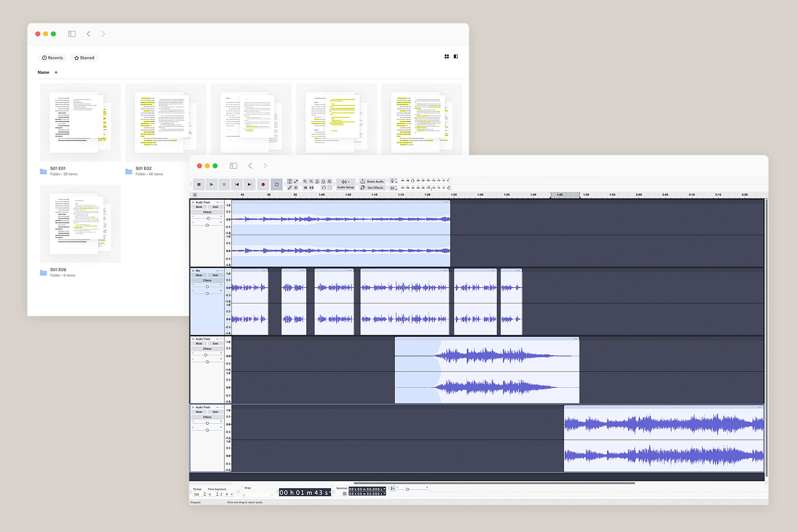Solo the Mix track
Screen dimensions: 798x532
pyautogui.click(x=215, y=275)
